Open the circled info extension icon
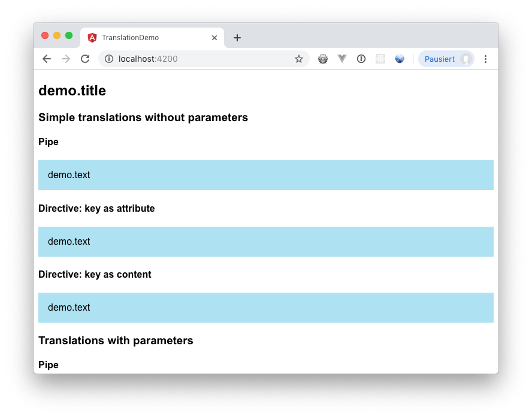This screenshot has height=418, width=532. pos(361,59)
